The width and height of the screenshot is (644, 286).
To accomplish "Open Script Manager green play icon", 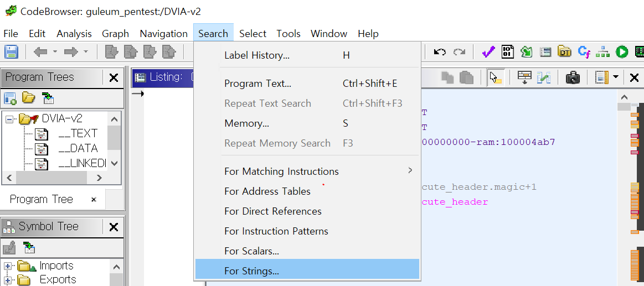I will [x=622, y=52].
